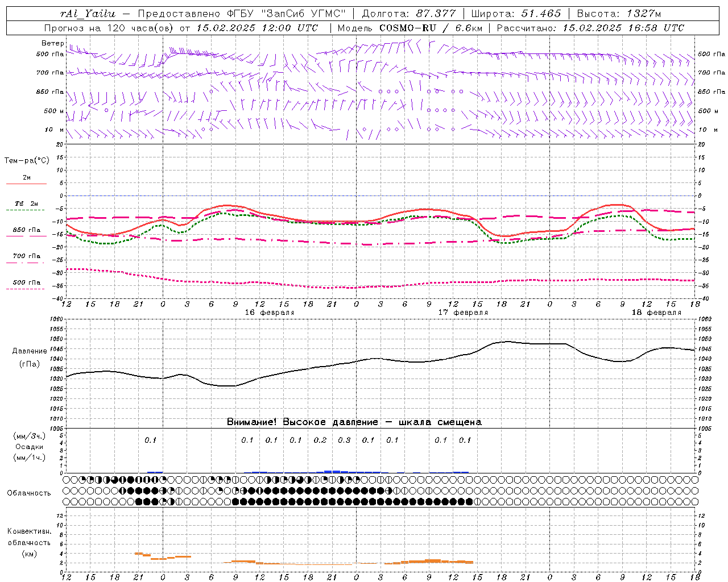Click the computed time Рассчитано: 15.02.2025 16:58 UTC
The height and width of the screenshot is (582, 728).
pyautogui.click(x=590, y=28)
